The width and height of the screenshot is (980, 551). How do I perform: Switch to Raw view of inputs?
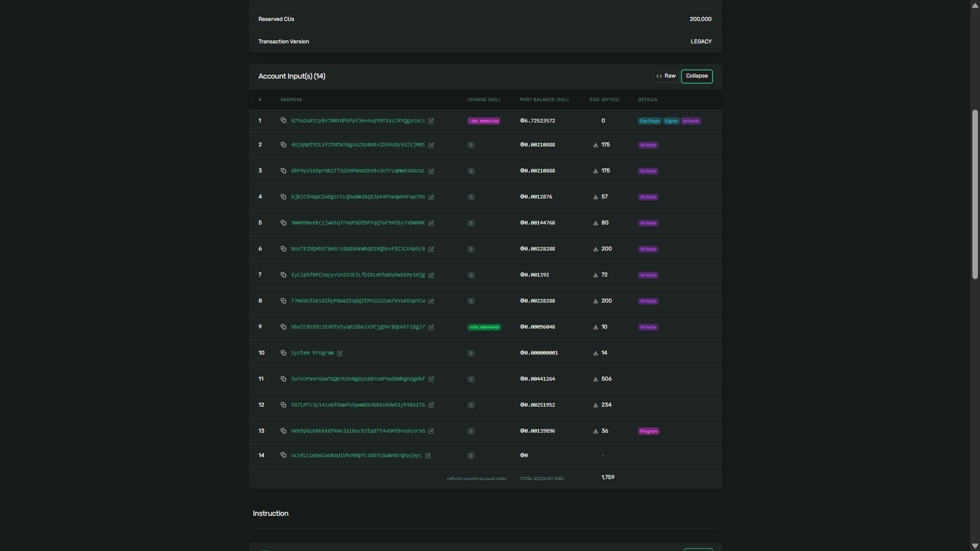(666, 76)
